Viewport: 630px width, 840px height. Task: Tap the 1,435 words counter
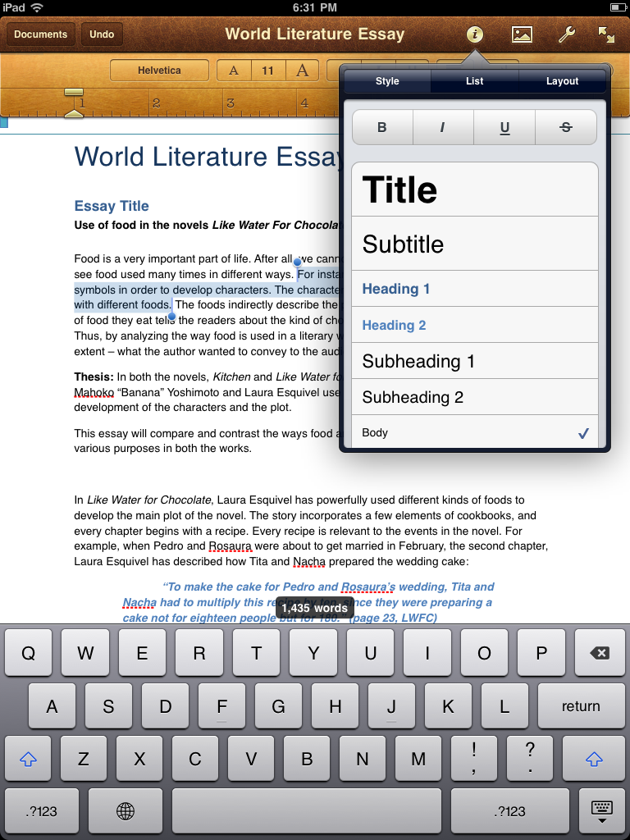click(x=315, y=609)
